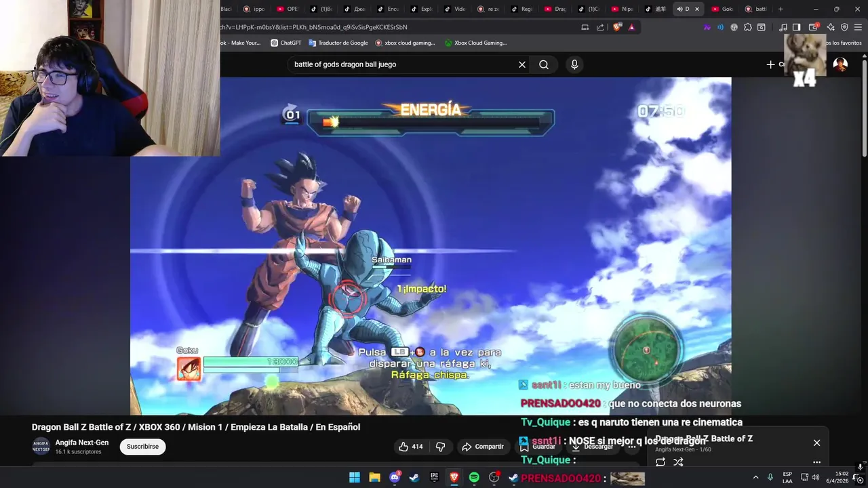Open playlist panel three-dot options
The height and width of the screenshot is (488, 868).
point(816,462)
